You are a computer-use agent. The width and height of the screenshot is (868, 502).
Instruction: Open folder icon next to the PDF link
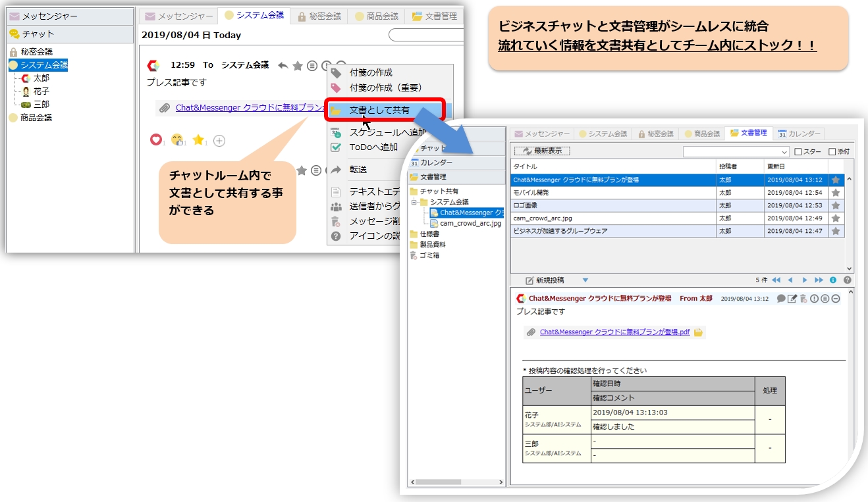click(698, 332)
